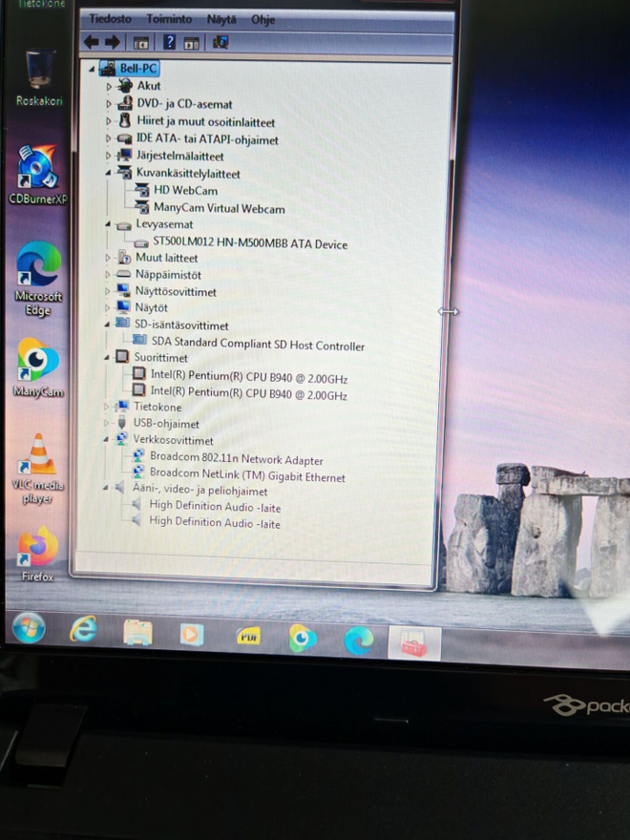Select Broadcom 802.11n Network Adapter
The height and width of the screenshot is (840, 630).
click(237, 459)
